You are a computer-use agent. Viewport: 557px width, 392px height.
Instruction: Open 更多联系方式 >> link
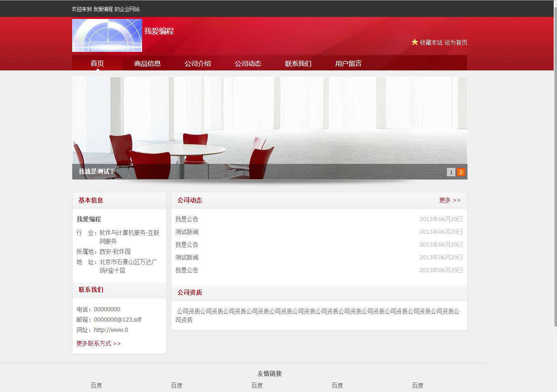pyautogui.click(x=98, y=343)
